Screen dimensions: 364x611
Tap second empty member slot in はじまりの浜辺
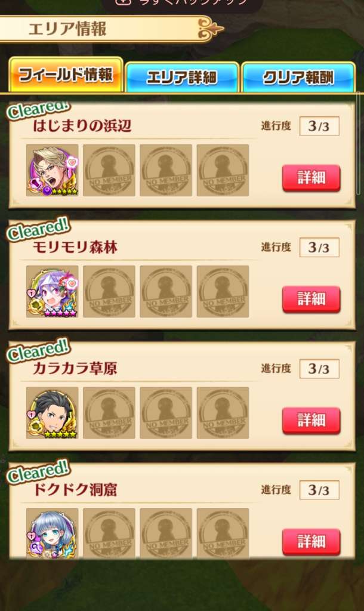(166, 170)
